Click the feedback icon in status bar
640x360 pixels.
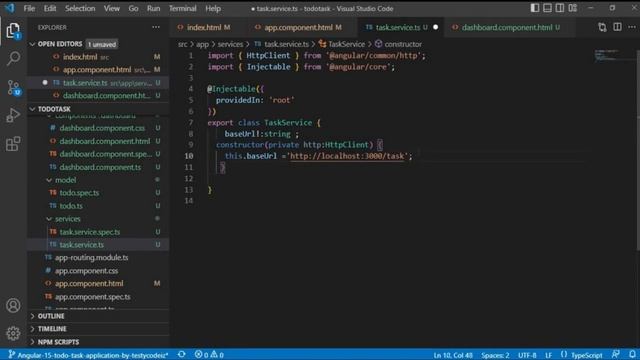pyautogui.click(x=616, y=354)
